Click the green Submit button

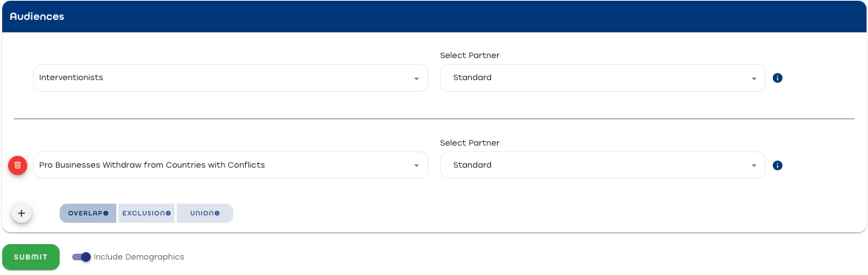click(x=31, y=257)
